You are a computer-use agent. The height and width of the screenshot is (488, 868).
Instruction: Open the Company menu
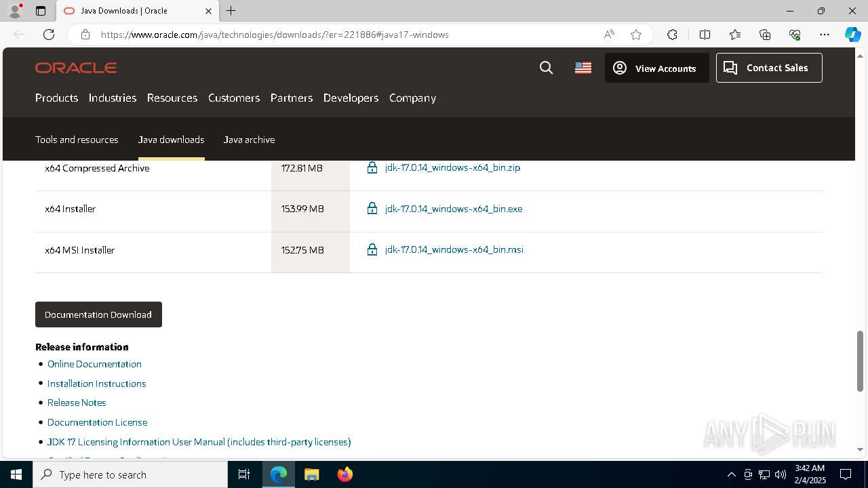click(x=412, y=98)
